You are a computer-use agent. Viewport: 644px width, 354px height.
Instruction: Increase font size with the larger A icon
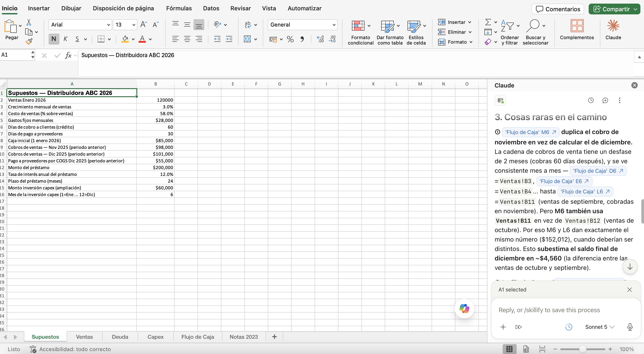click(144, 25)
